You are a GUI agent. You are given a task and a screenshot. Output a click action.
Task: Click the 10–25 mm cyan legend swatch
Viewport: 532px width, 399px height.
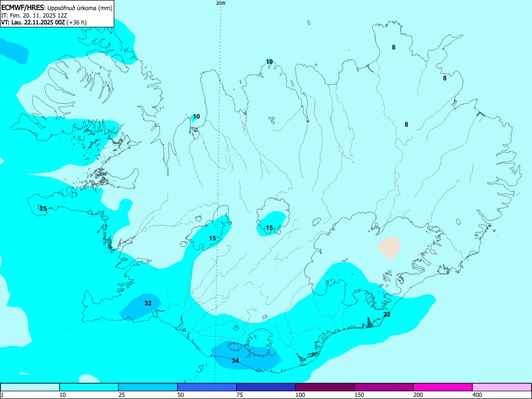(89, 387)
